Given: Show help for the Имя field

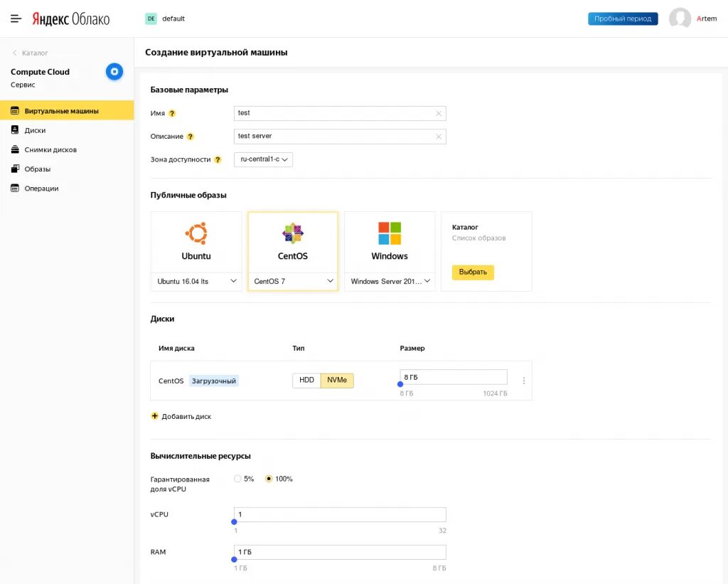Looking at the screenshot, I should (172, 113).
